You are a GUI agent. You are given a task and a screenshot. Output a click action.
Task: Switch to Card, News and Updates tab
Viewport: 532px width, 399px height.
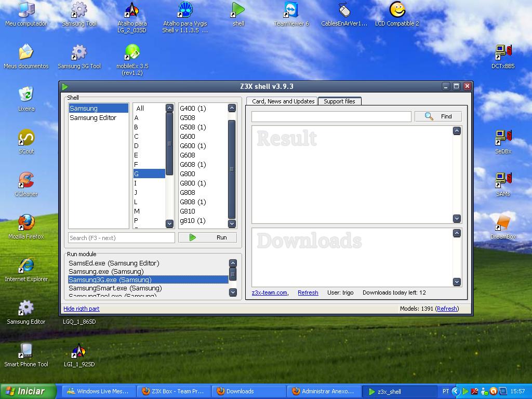click(283, 101)
